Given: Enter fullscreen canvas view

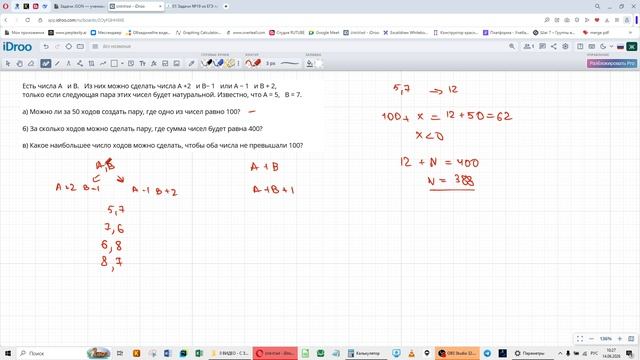Looking at the screenshot, I should 580,339.
